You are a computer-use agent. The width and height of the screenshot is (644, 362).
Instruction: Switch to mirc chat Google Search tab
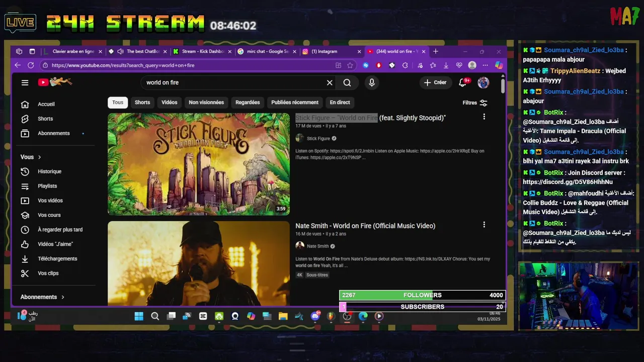[x=267, y=51]
